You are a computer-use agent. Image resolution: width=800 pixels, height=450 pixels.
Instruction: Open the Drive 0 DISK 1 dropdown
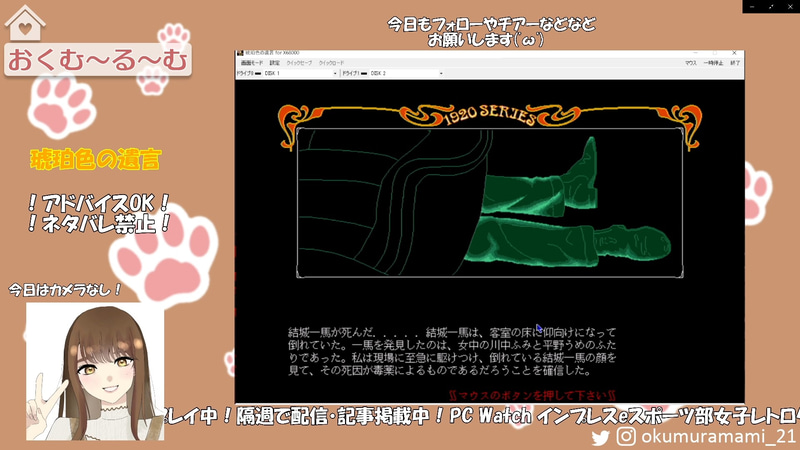[x=301, y=73]
